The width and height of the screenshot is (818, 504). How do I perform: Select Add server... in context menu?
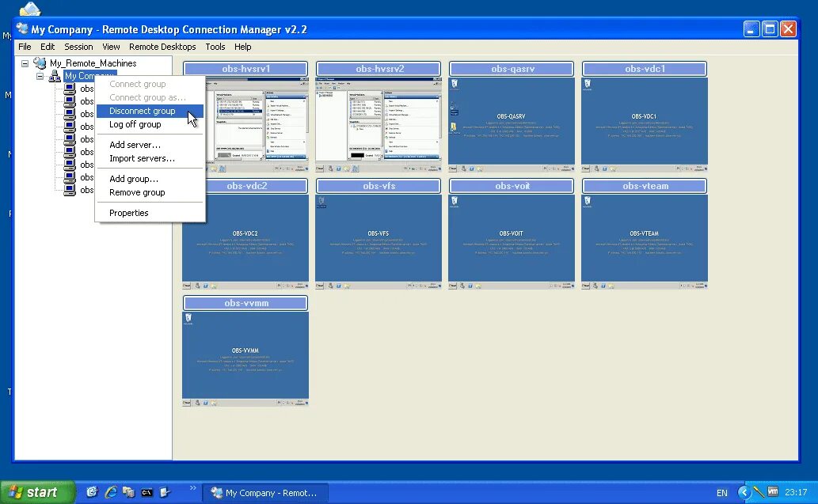click(150, 145)
